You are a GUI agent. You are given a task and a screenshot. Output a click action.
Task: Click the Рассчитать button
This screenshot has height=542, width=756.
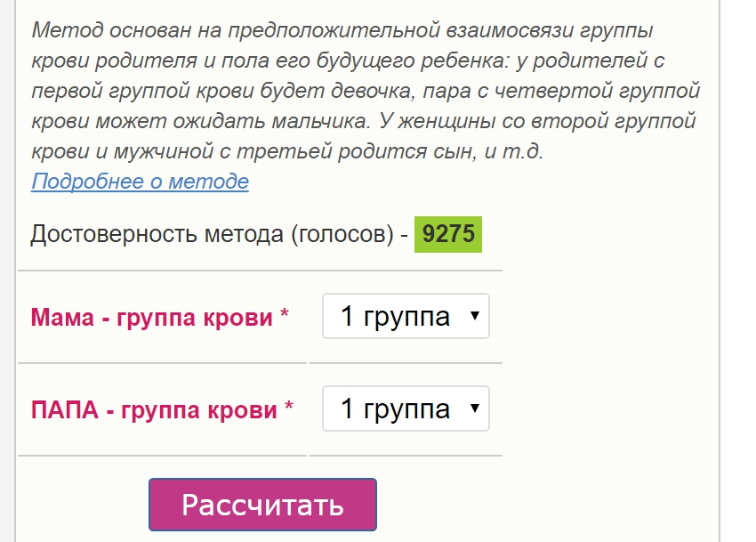[x=262, y=505]
